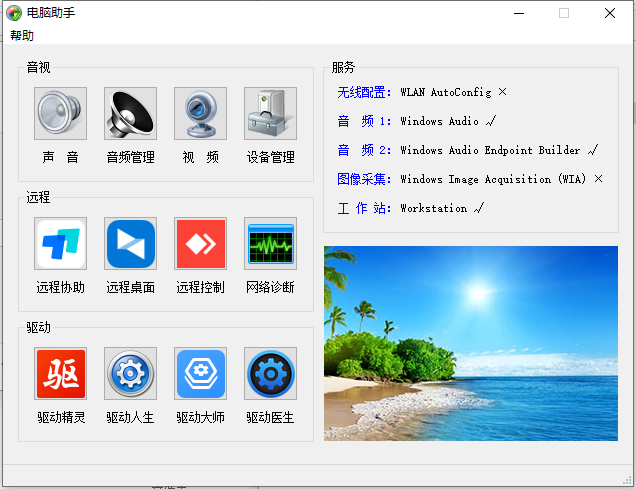Open 驱动人生 gear icon

(x=130, y=373)
